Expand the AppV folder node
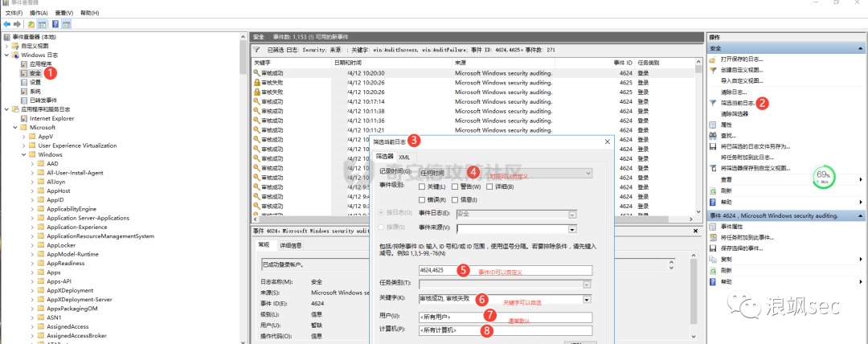The image size is (868, 344). coord(24,137)
